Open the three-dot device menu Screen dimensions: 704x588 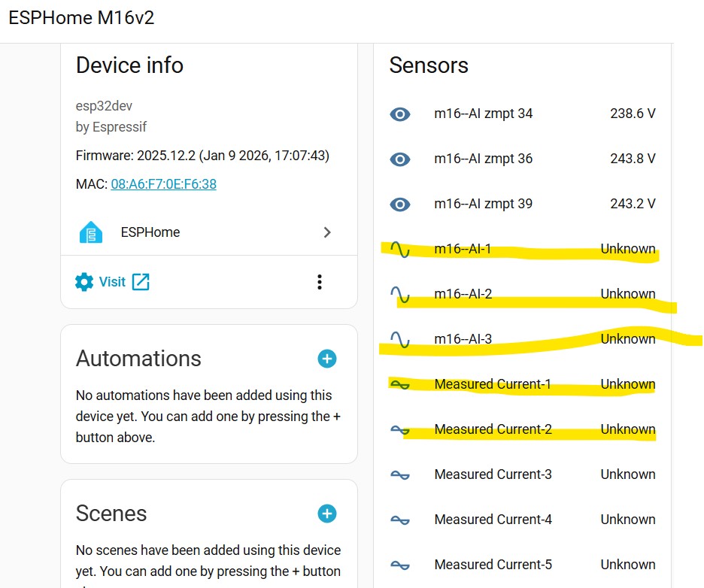pyautogui.click(x=320, y=282)
